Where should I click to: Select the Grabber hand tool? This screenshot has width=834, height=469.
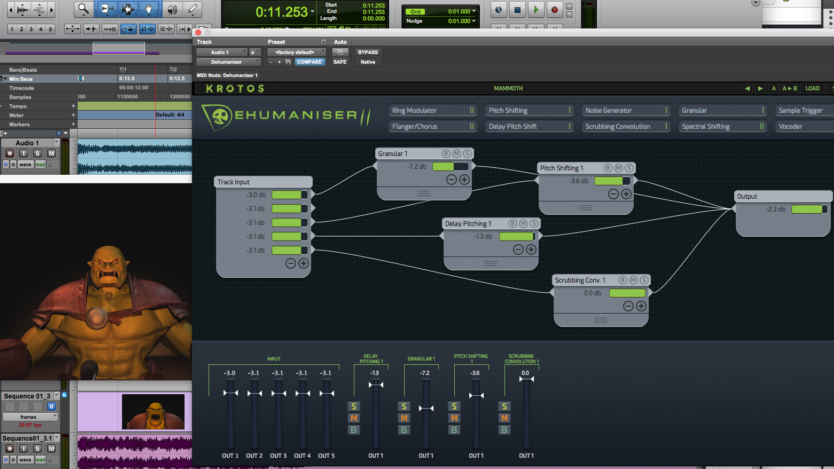pyautogui.click(x=148, y=9)
